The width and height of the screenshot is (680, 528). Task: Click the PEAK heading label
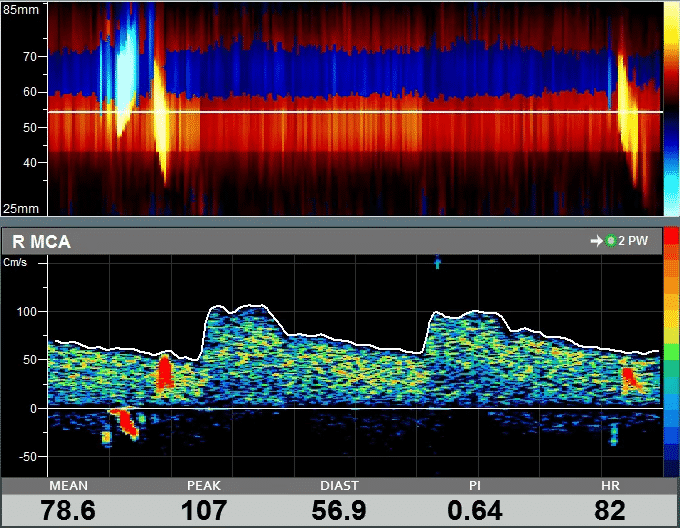pos(204,486)
